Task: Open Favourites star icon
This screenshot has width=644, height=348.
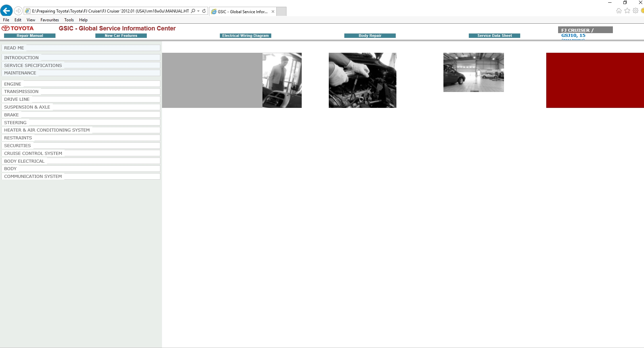Action: point(627,11)
